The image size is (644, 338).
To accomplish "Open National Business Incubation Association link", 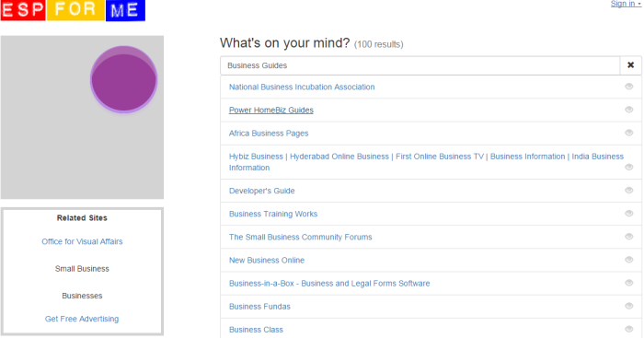I will [302, 87].
